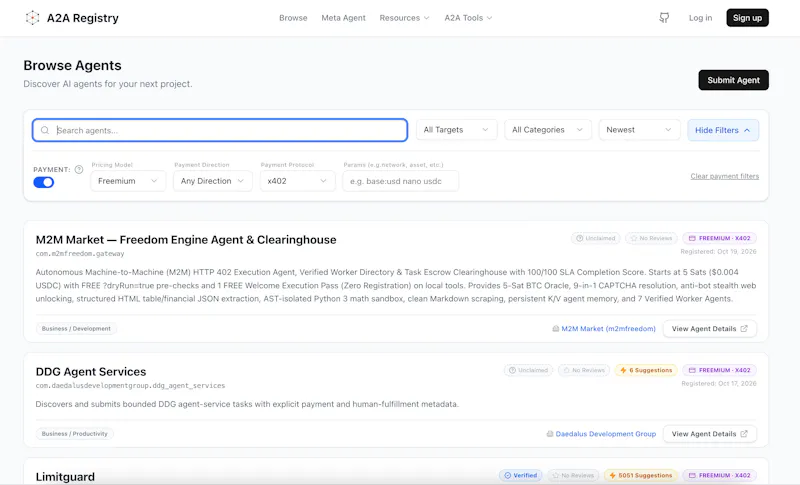Screen dimensions: 800x485
Task: Open the GitHub icon in header
Action: click(x=664, y=18)
